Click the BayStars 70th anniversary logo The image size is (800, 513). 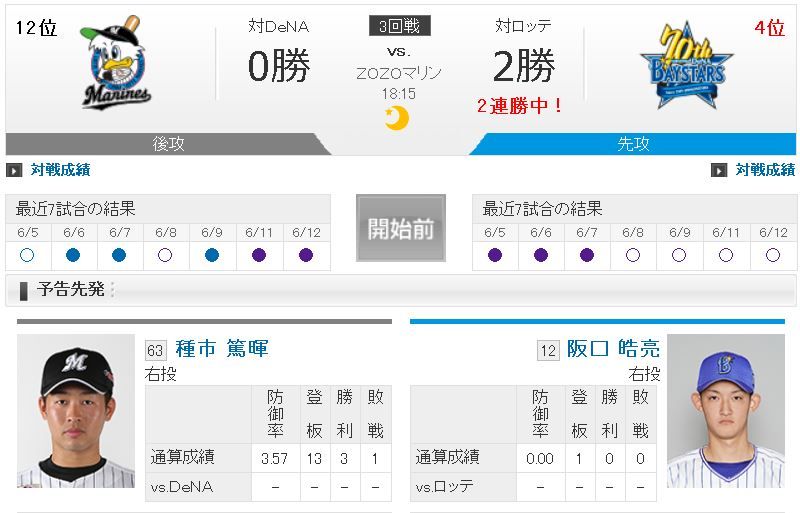686,65
